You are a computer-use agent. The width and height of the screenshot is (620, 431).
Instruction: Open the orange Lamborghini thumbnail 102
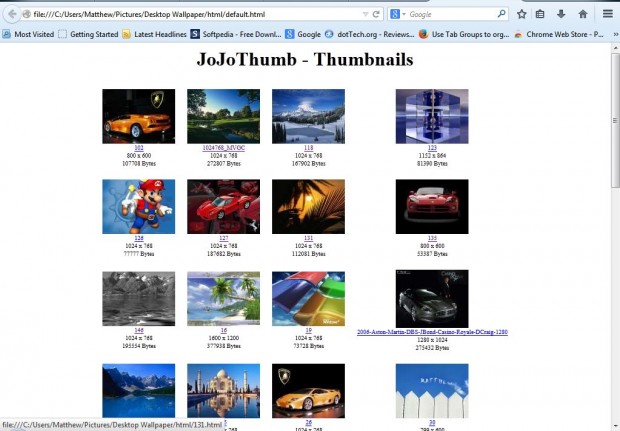click(x=138, y=116)
